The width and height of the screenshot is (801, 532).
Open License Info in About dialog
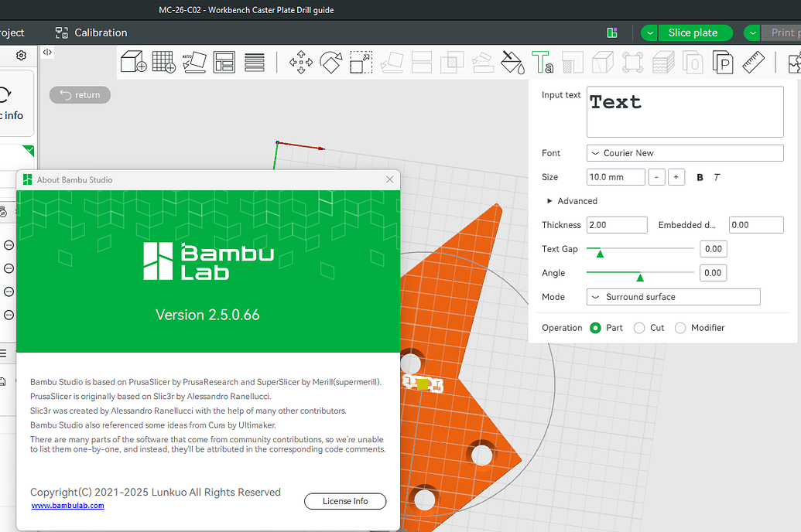[x=345, y=501]
